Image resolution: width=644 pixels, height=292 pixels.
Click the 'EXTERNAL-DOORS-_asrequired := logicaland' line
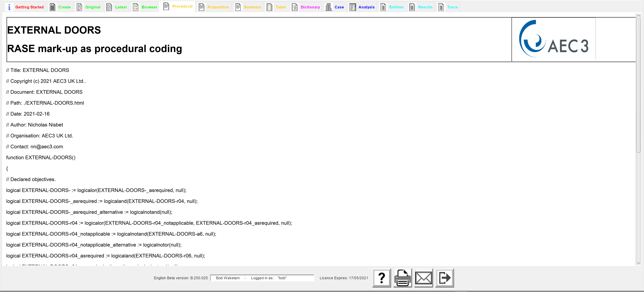pos(102,201)
